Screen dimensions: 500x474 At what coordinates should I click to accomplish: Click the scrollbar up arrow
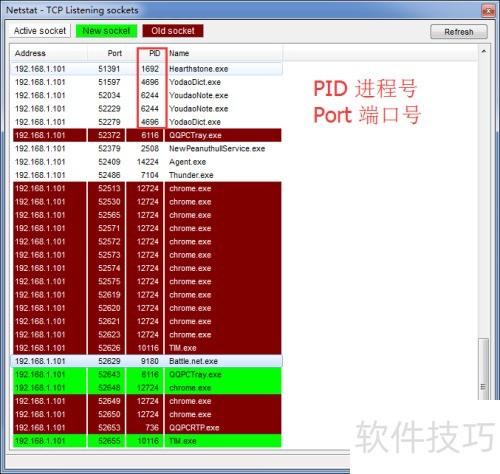[x=484, y=51]
